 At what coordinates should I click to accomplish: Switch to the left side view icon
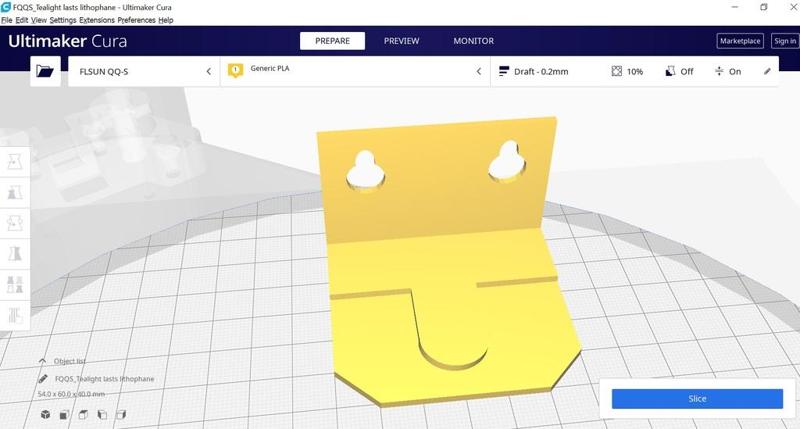coord(102,414)
